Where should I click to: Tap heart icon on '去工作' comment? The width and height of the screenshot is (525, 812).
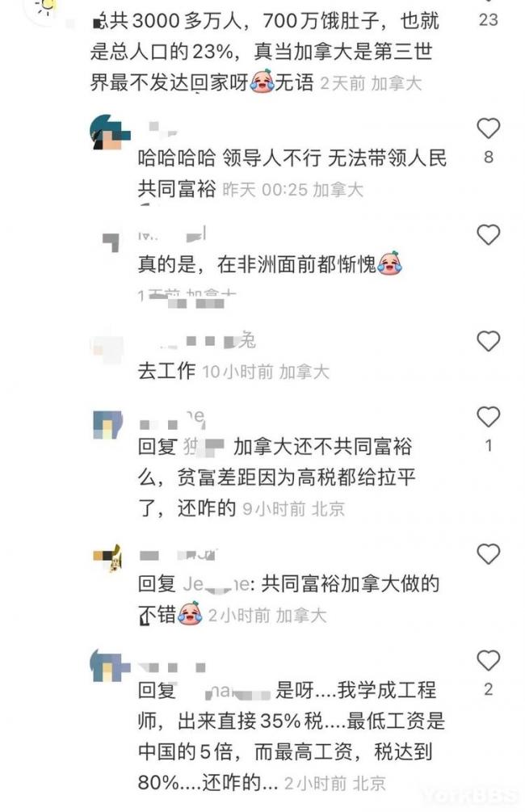coord(488,341)
